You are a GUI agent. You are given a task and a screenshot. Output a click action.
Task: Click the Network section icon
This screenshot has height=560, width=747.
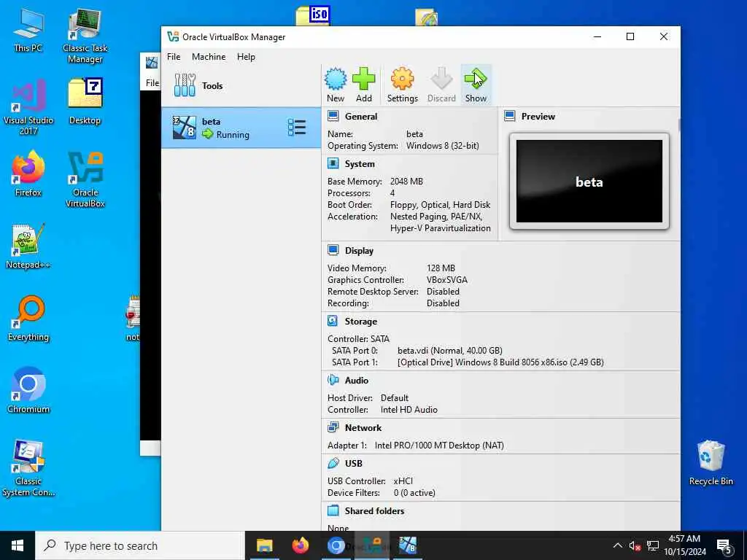pos(333,427)
